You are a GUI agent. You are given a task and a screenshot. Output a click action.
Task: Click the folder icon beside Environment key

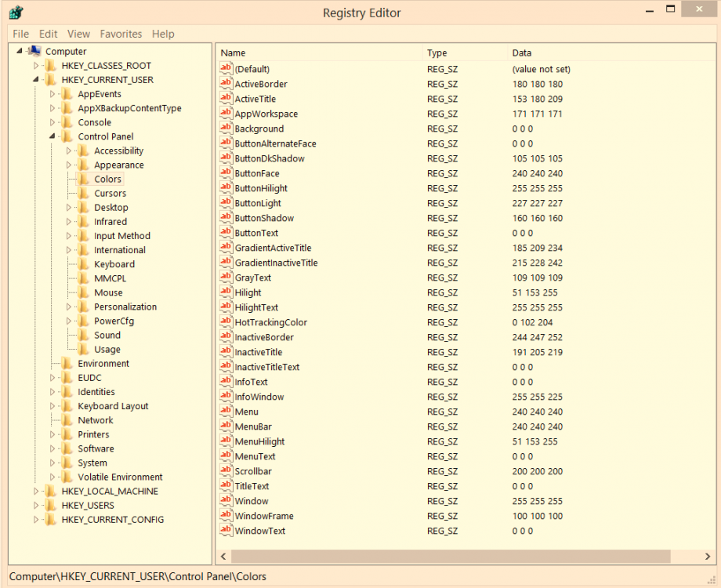click(67, 364)
